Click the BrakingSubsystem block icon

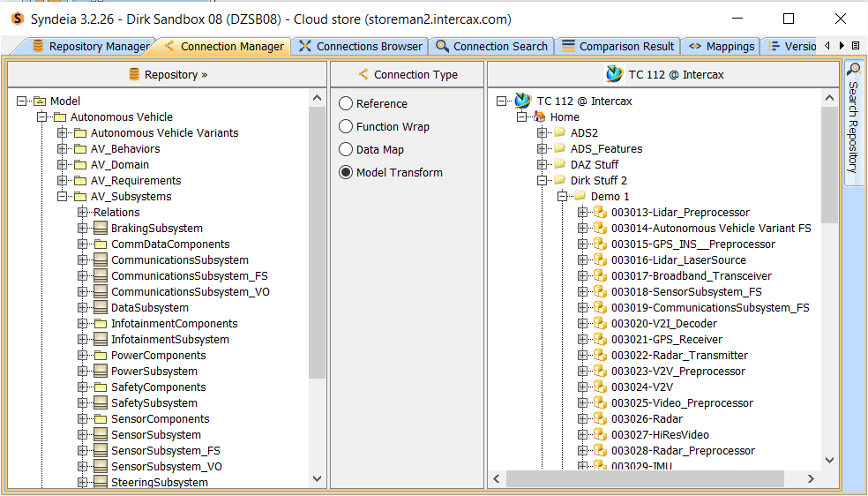pos(101,228)
